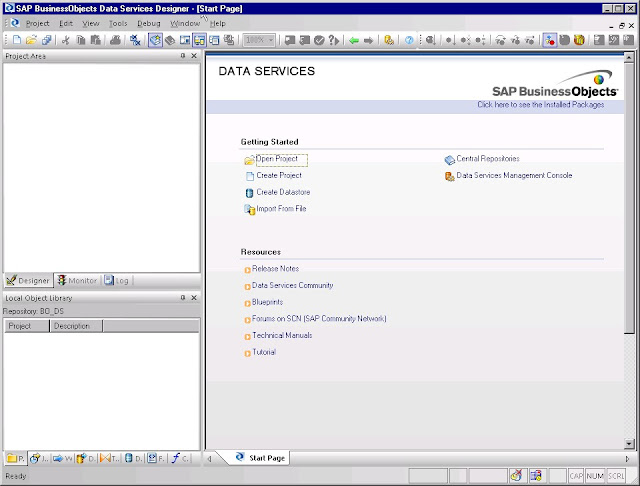640x486 pixels.
Task: Click the Description column header
Action: (x=76, y=326)
